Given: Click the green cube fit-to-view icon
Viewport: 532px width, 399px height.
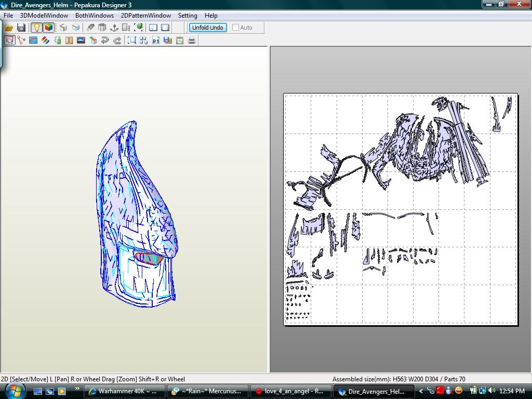Looking at the screenshot, I should point(138,28).
